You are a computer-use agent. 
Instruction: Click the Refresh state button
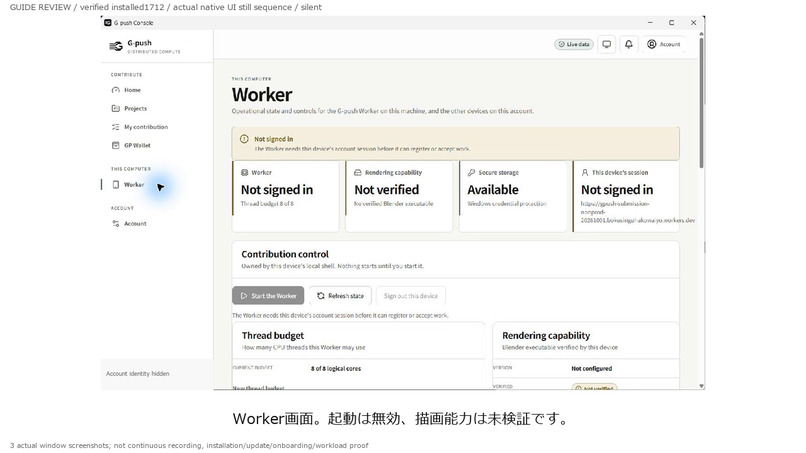[x=340, y=296]
